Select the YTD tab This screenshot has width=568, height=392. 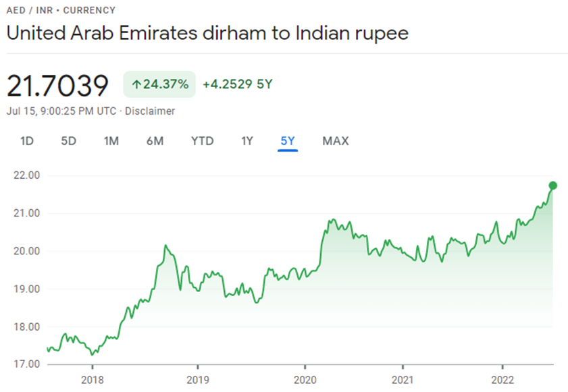click(x=203, y=141)
